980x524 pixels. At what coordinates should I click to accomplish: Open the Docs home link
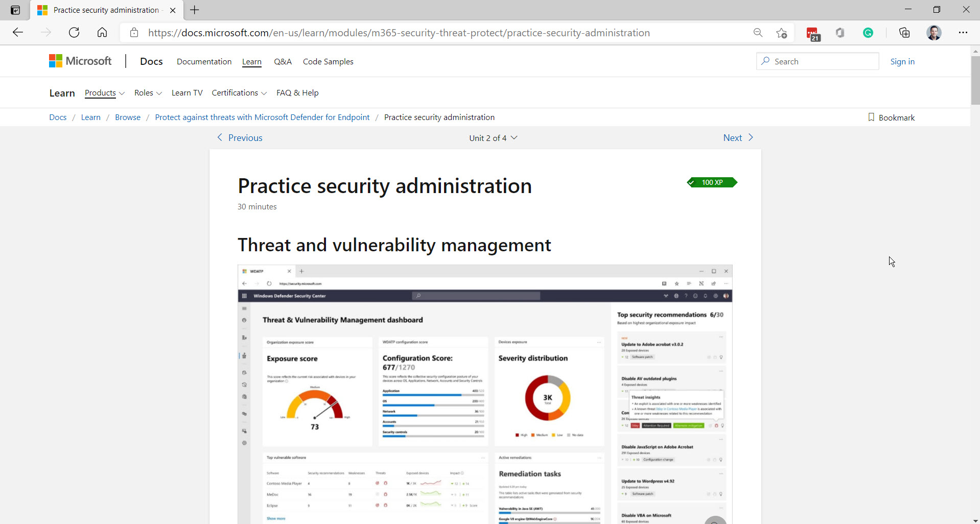click(151, 61)
